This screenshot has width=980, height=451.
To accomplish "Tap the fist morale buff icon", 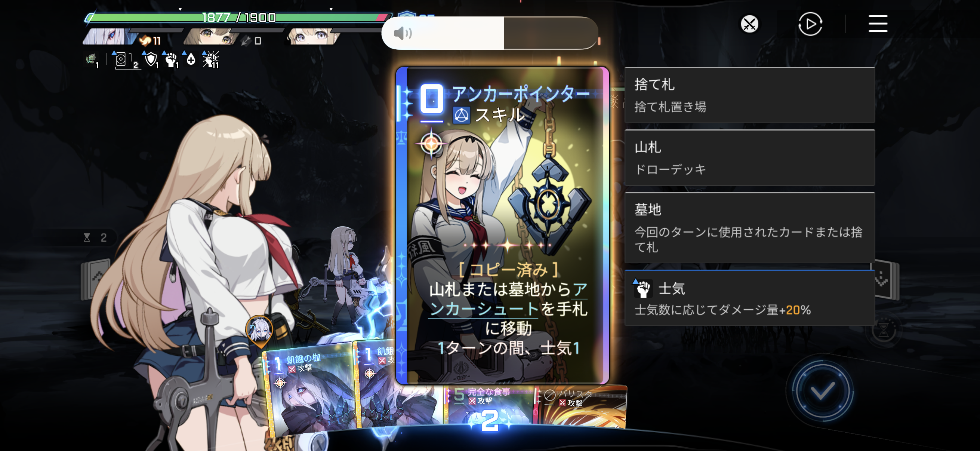I will pyautogui.click(x=171, y=60).
